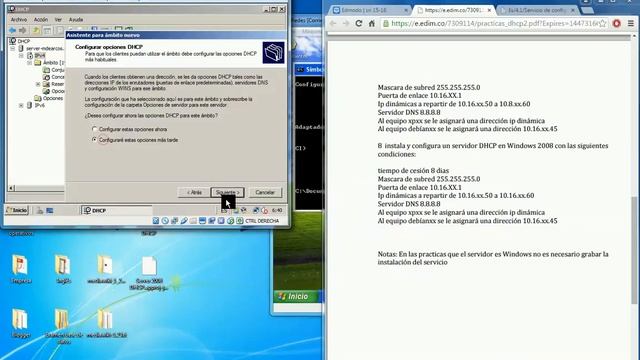
Task: Click the 'Siguiente >' button
Action: point(227,192)
